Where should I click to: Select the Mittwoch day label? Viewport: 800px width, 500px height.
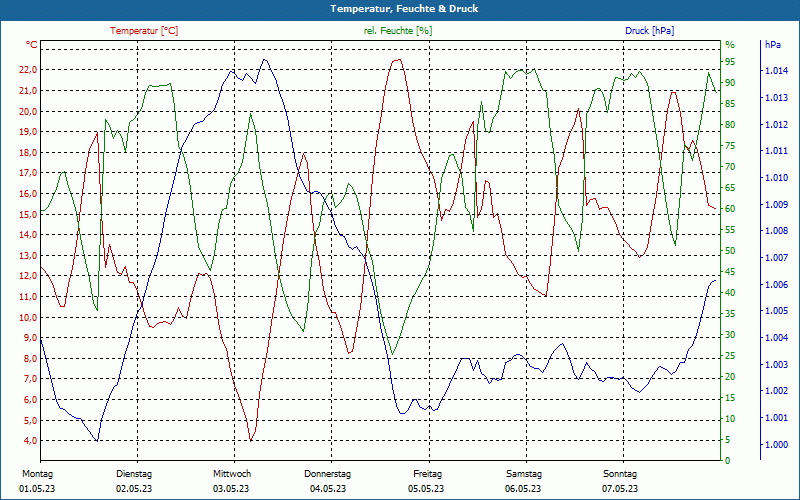tap(232, 474)
